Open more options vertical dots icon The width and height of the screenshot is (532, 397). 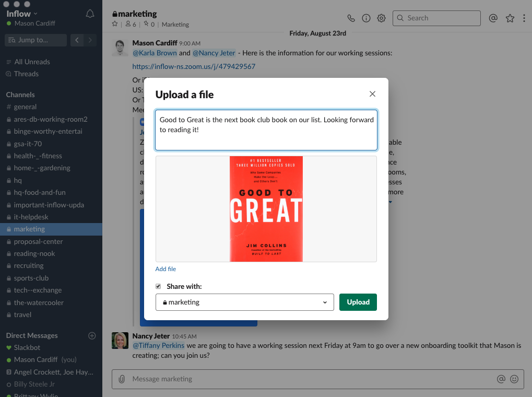click(x=524, y=18)
